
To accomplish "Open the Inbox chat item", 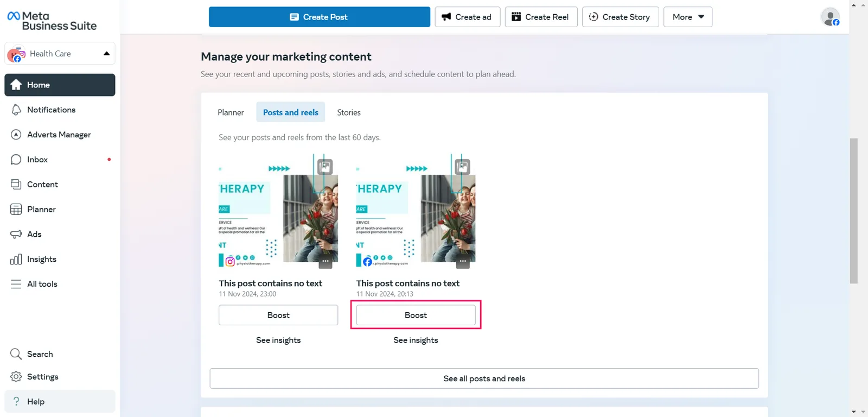I will click(60, 160).
